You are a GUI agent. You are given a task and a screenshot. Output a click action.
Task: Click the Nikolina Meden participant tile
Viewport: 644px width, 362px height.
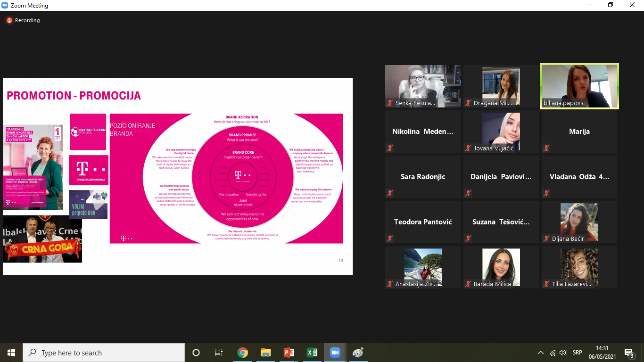pyautogui.click(x=423, y=132)
